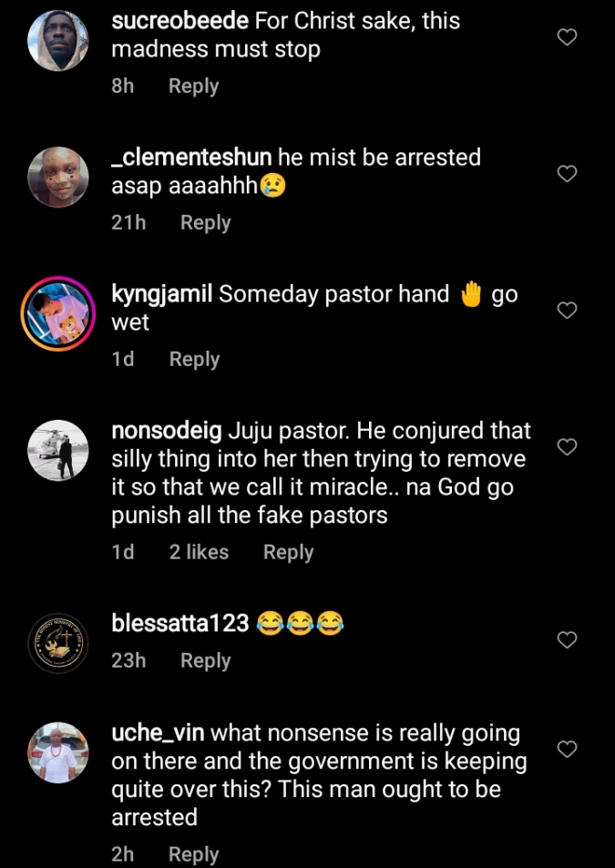
Task: Like kyngjamil's comment via heart icon
Action: pyautogui.click(x=567, y=311)
